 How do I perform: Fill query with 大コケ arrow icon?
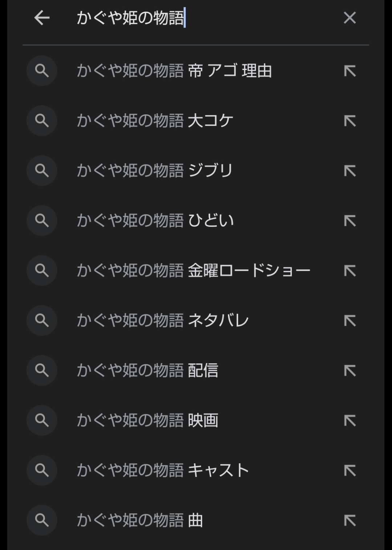coord(350,121)
